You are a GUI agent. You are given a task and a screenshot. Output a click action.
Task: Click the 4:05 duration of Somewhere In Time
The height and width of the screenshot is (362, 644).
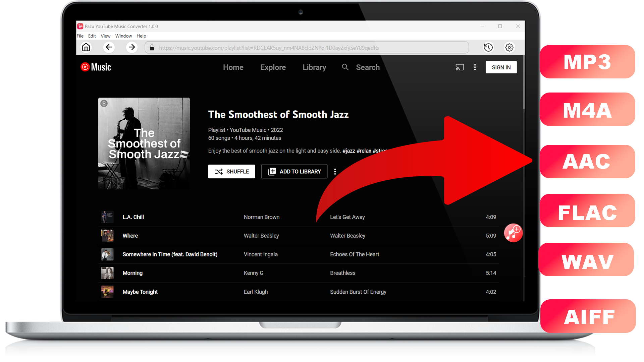tap(491, 254)
